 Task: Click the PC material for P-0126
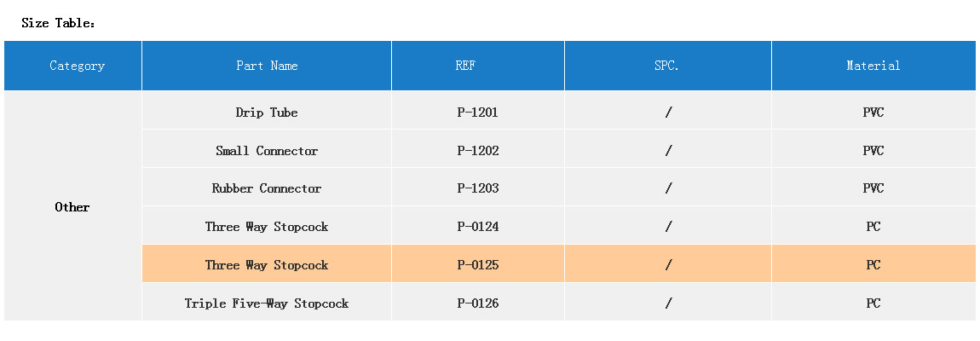(873, 303)
